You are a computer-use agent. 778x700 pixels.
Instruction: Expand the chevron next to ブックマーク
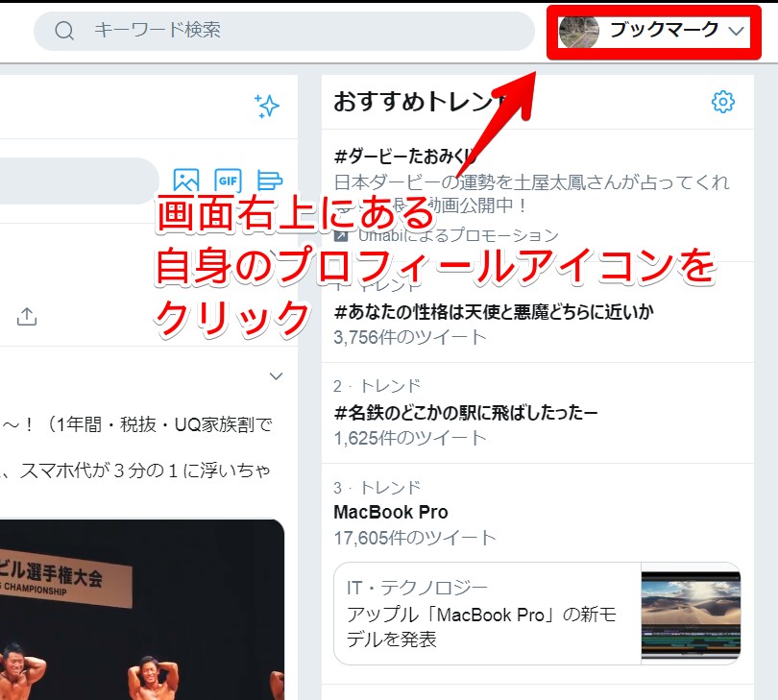click(736, 31)
